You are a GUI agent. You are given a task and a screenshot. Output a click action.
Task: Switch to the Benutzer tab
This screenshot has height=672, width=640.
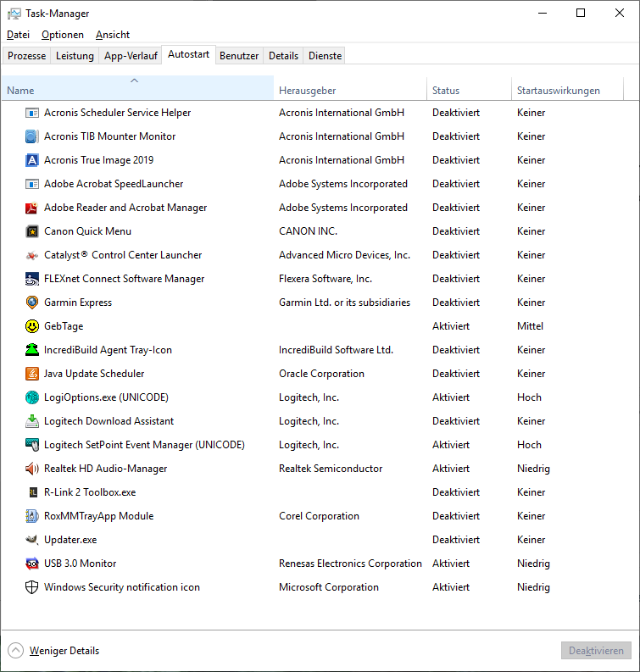coord(239,56)
